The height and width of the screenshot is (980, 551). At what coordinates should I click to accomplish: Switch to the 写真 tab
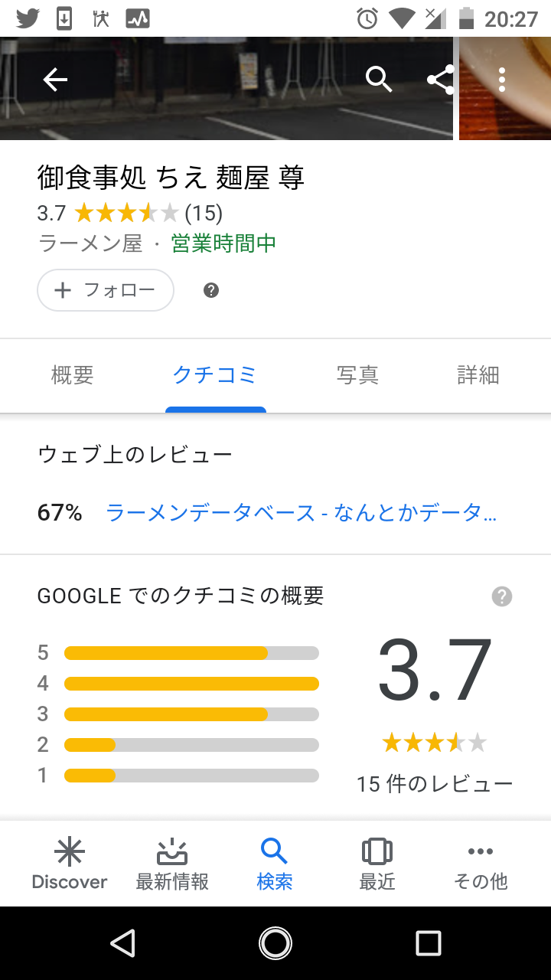(357, 375)
